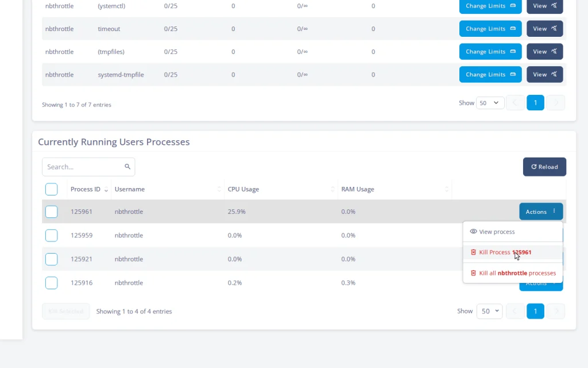Click the 25.9% CPU usage value

[237, 212]
